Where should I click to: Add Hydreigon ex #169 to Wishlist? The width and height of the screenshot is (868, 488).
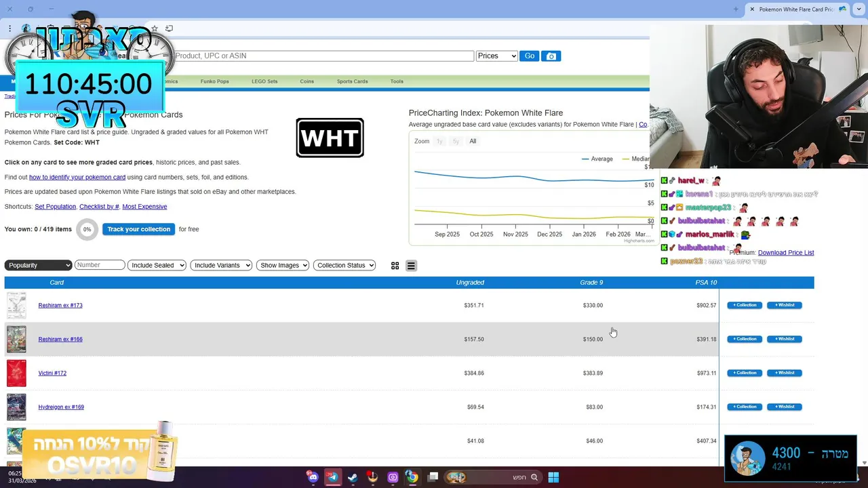click(x=785, y=407)
